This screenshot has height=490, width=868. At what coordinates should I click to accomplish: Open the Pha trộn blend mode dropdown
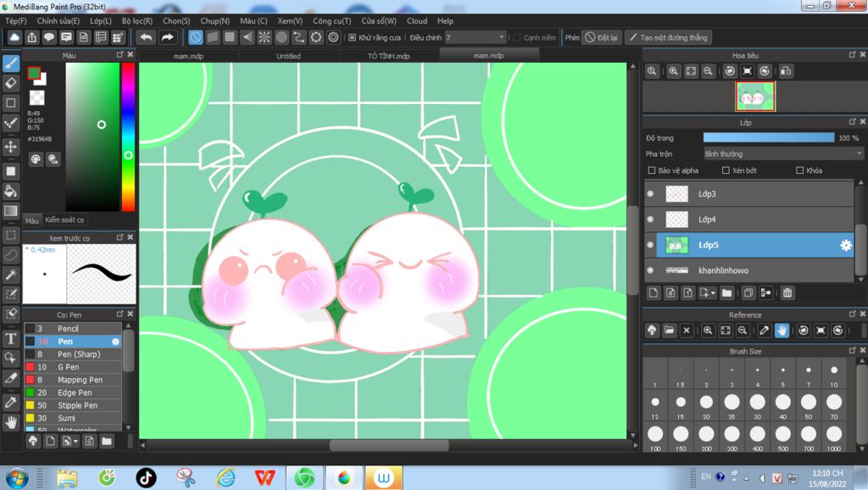(783, 154)
